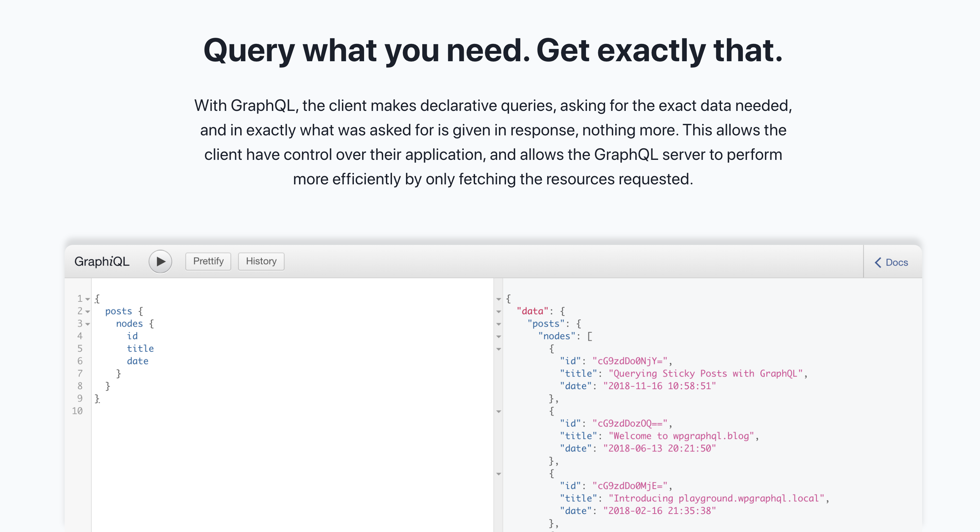Run the query with the execute play button

coord(160,261)
